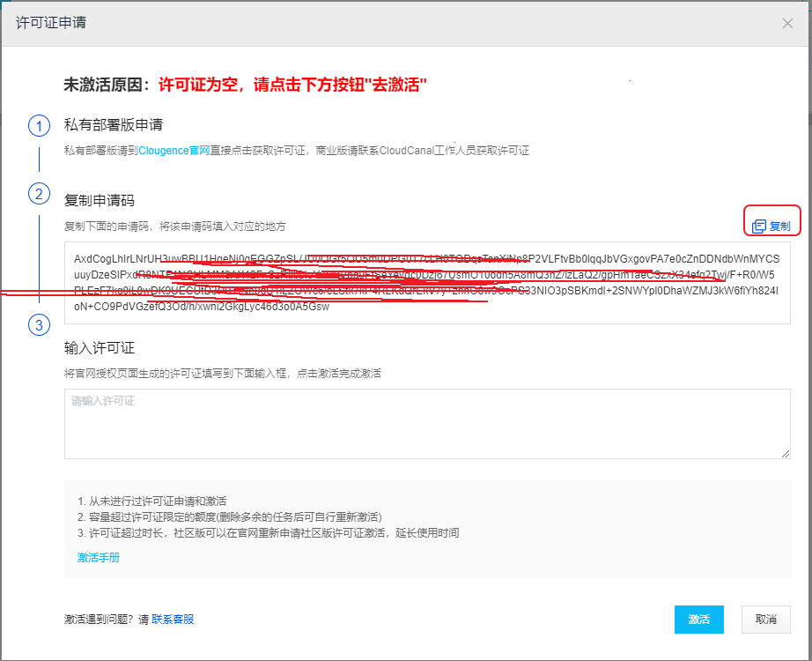
Task: Click the red 许可证为空 reason message
Action: [x=292, y=84]
